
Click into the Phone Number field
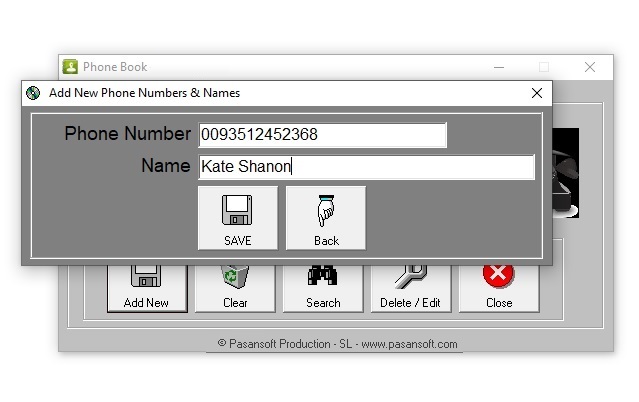(322, 135)
